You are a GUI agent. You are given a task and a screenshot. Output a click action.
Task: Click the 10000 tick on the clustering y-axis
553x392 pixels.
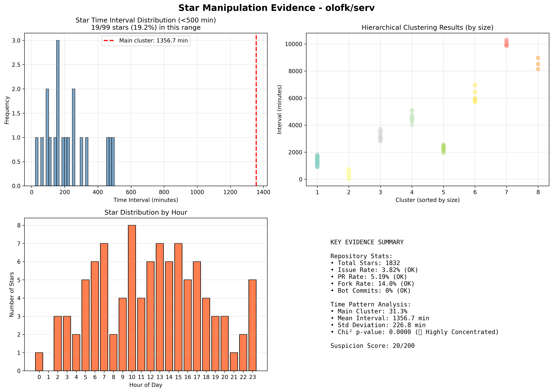(294, 44)
